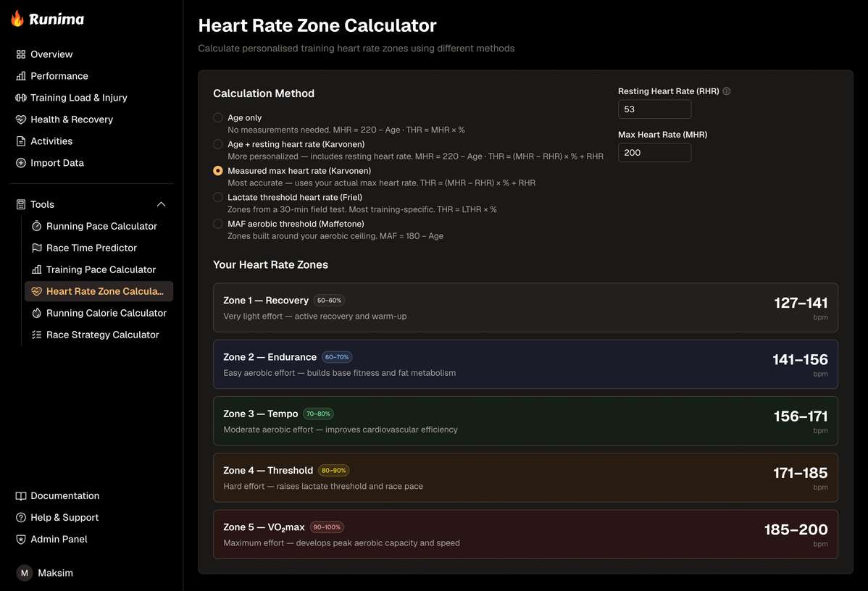The height and width of the screenshot is (591, 868).
Task: Click the Zone 4 Threshold card
Action: pyautogui.click(x=525, y=477)
